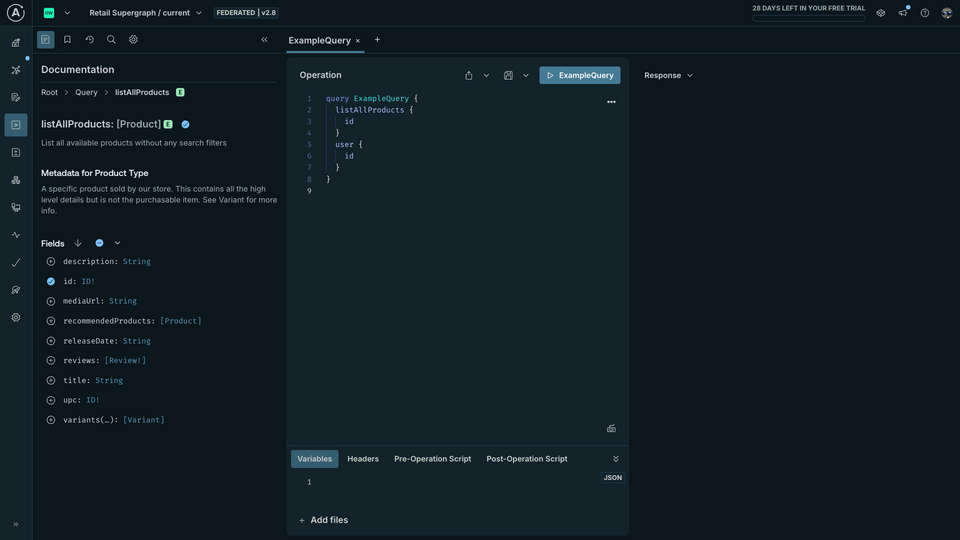960x540 pixels.
Task: Open the Subgraphs sidebar icon
Action: [16, 180]
